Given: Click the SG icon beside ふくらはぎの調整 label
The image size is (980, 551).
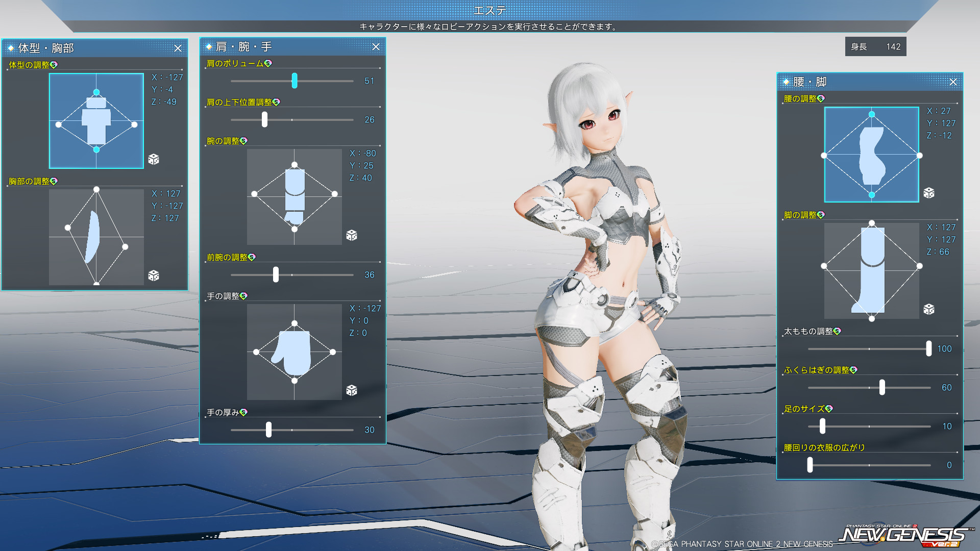Looking at the screenshot, I should [x=853, y=370].
